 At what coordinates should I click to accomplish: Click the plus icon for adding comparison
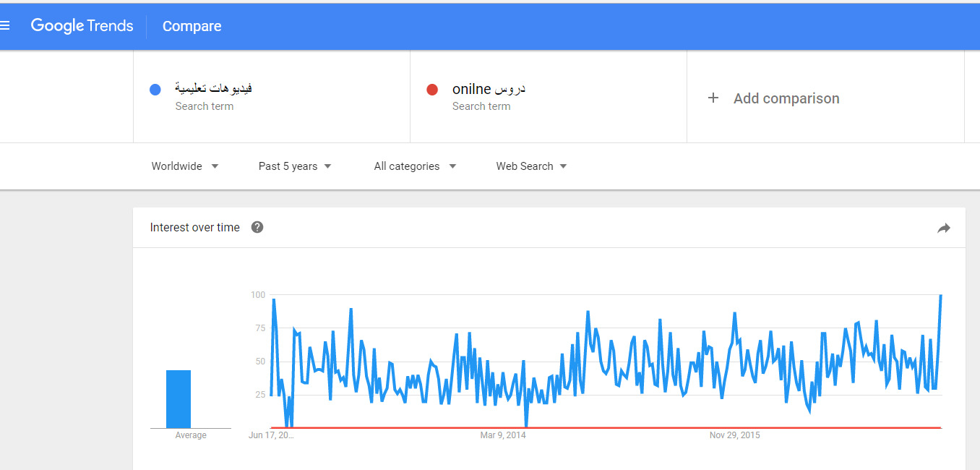(713, 98)
